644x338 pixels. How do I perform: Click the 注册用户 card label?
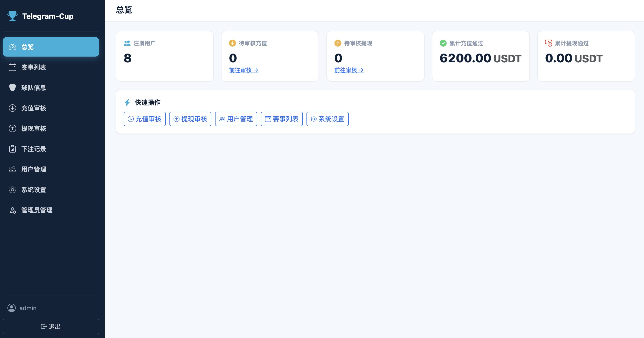(x=144, y=43)
